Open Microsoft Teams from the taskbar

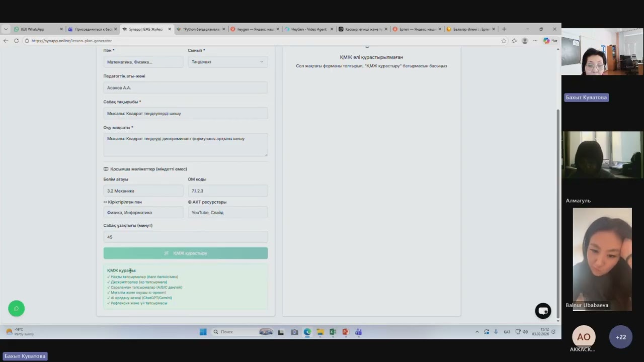coord(358,332)
